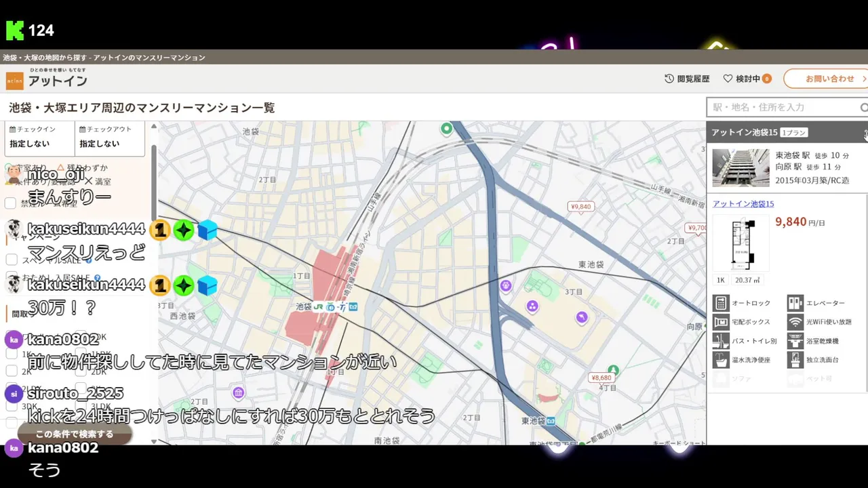Click the この条件で検索する search button

point(75,434)
